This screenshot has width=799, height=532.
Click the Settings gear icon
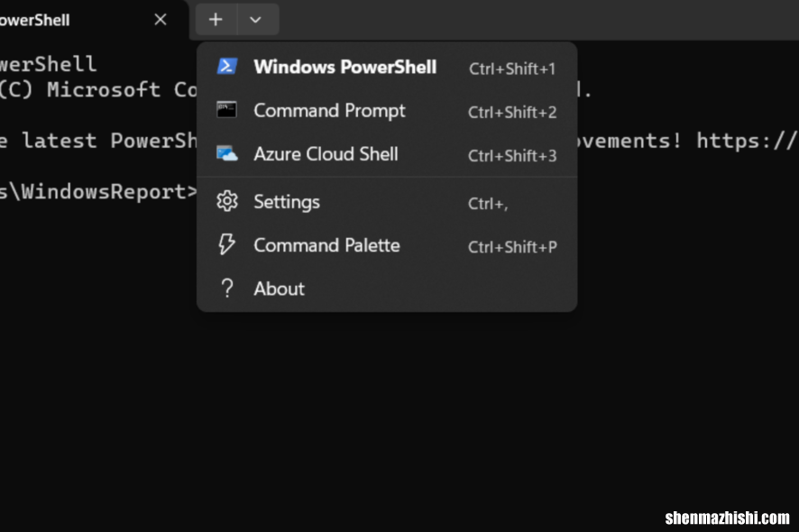point(226,201)
